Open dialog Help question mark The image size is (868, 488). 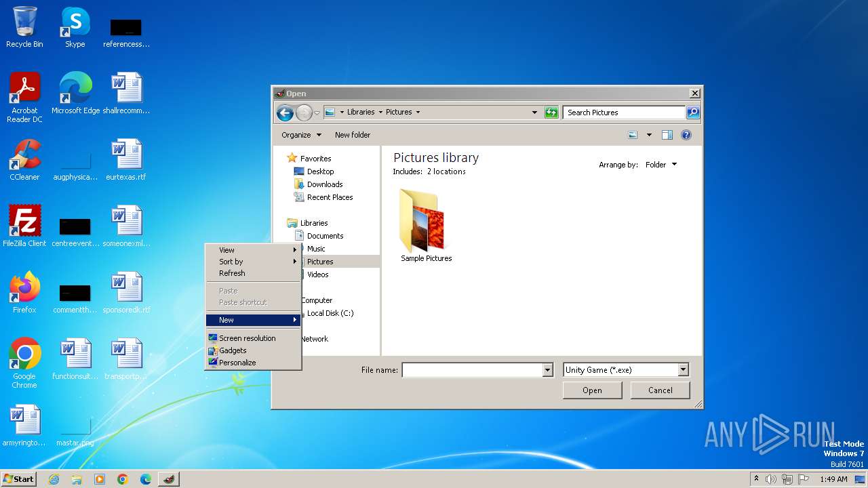pyautogui.click(x=686, y=135)
